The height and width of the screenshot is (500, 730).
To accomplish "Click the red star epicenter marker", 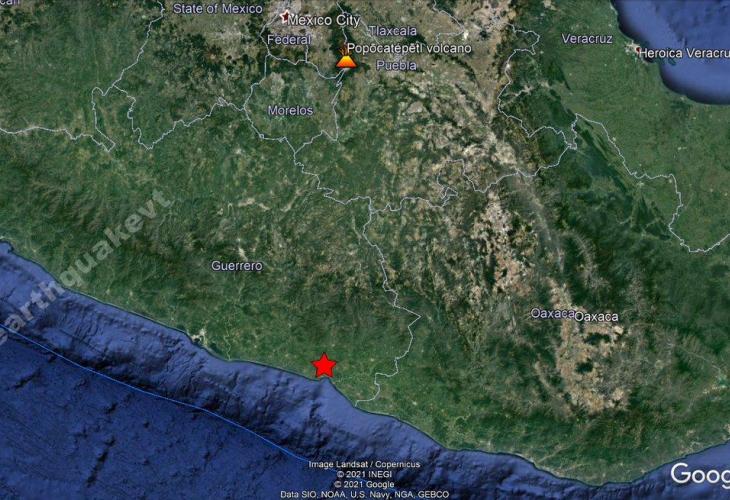I will 324,366.
